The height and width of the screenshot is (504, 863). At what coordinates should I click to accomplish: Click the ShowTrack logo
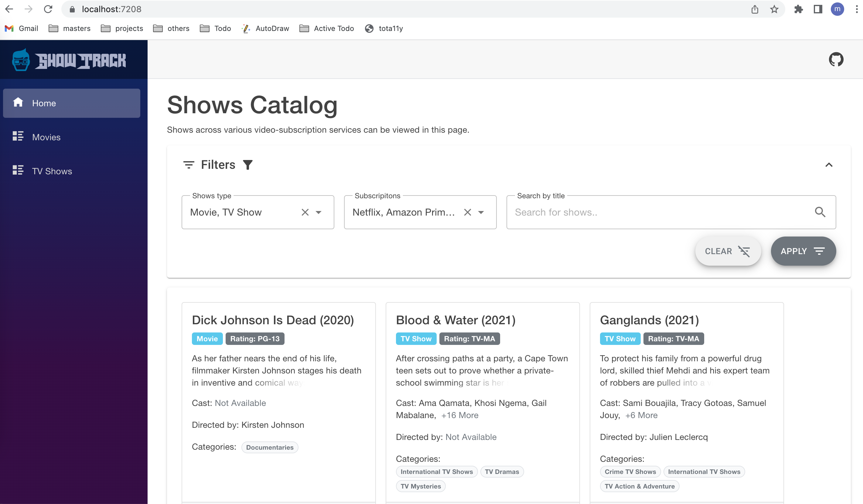(x=69, y=60)
